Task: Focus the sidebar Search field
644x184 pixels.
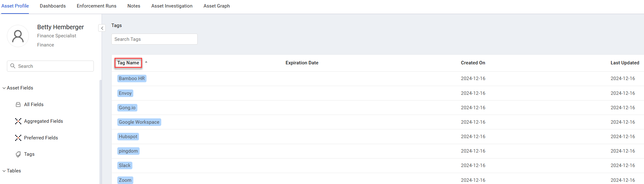Action: pos(50,66)
